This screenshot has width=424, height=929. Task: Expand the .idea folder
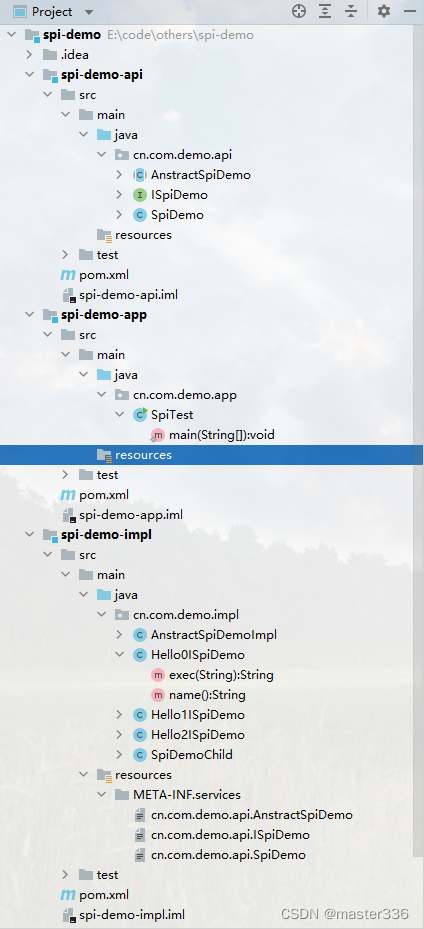(29, 55)
